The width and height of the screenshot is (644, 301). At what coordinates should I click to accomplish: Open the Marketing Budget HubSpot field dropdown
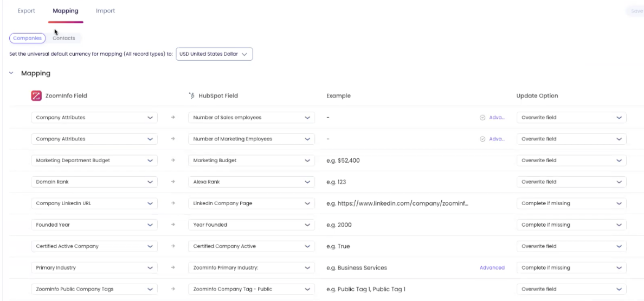[x=252, y=161]
